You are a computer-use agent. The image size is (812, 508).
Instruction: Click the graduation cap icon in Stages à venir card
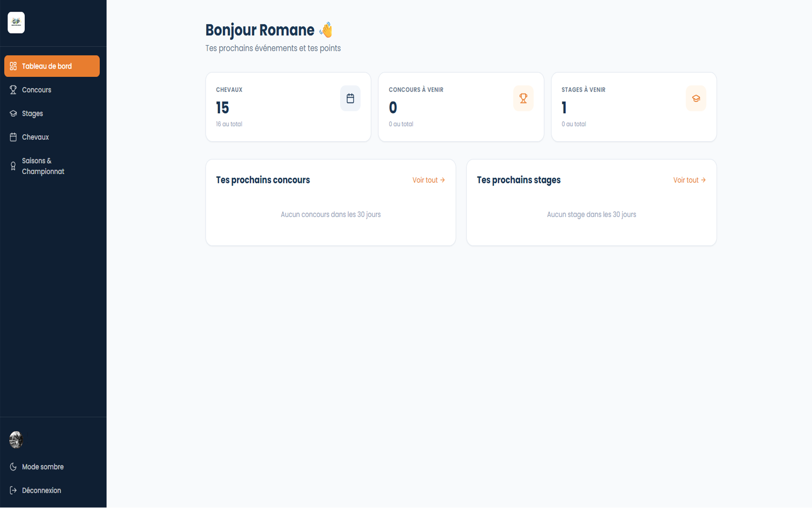pyautogui.click(x=696, y=99)
